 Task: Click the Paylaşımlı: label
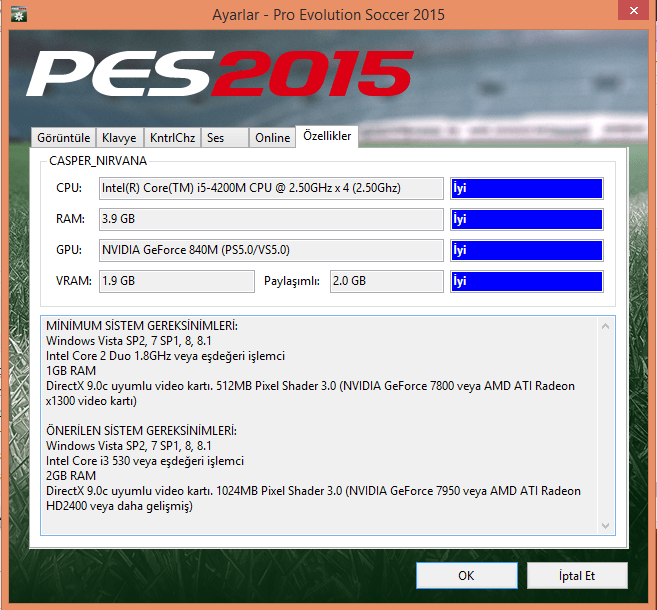click(x=292, y=281)
